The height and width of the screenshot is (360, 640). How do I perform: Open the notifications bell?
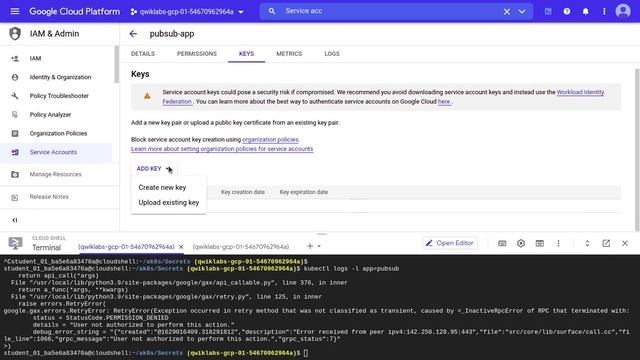tap(586, 11)
